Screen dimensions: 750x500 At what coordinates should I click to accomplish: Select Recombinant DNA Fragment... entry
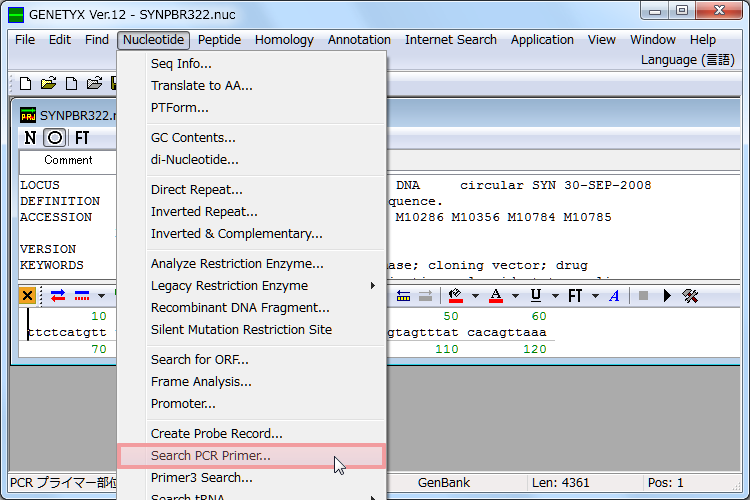coord(252,308)
